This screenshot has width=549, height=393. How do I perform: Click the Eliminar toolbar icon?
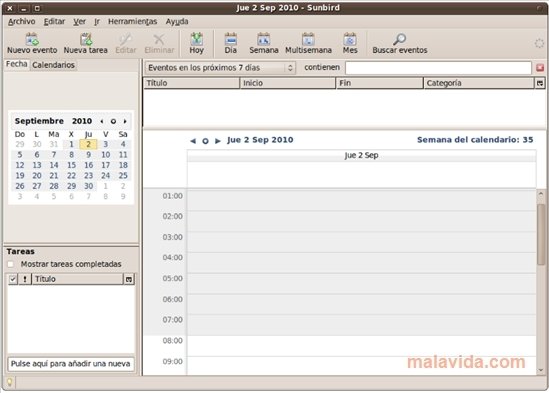[159, 43]
